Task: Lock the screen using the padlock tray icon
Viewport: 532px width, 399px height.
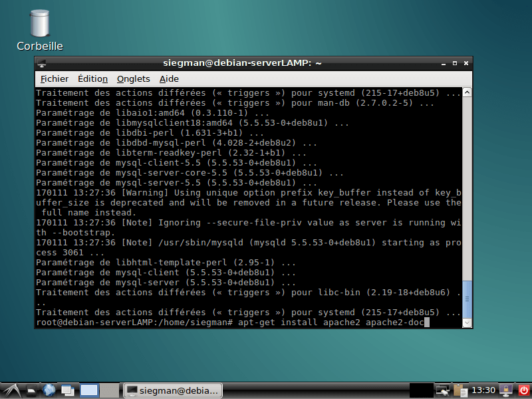Action: [505, 390]
